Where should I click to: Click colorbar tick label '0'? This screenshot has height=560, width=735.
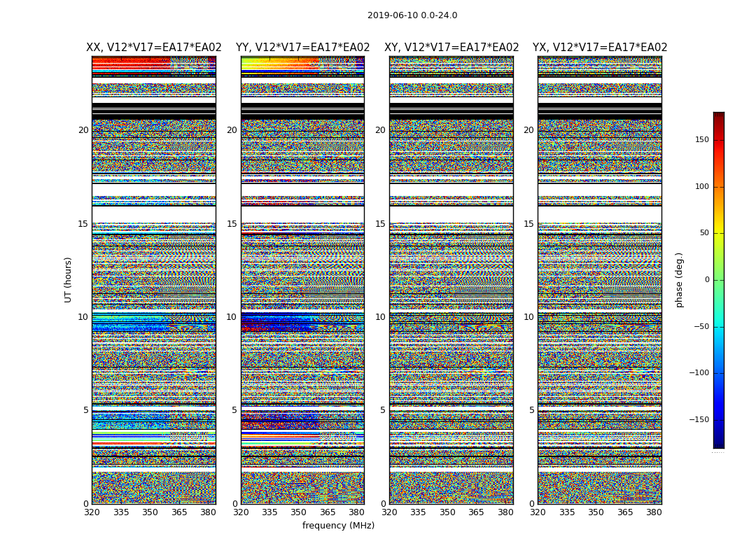point(707,280)
